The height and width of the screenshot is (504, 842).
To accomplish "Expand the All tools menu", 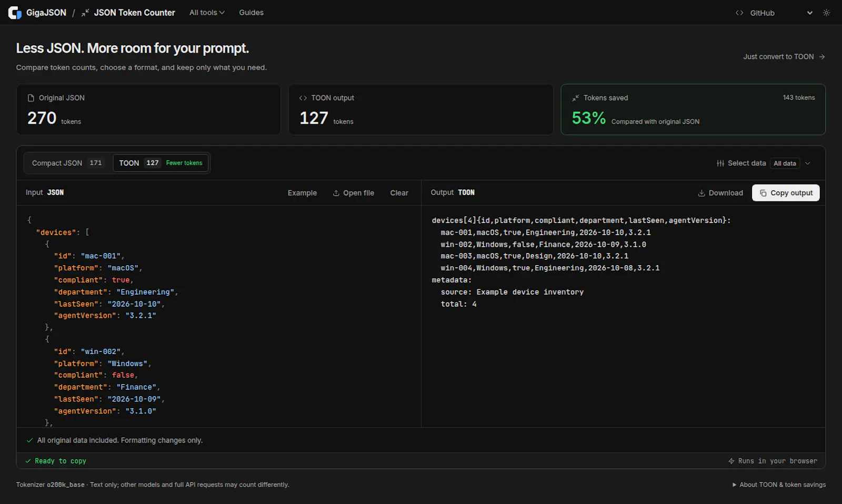I will pos(207,13).
